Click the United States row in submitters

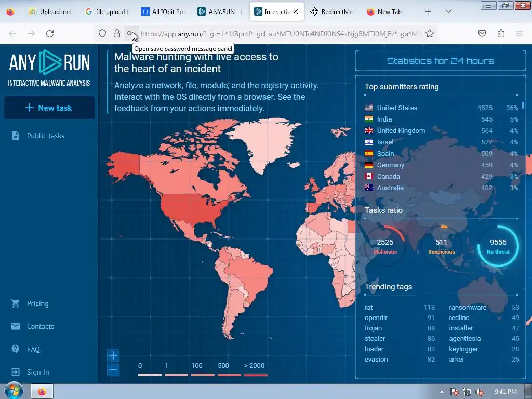[x=441, y=108]
